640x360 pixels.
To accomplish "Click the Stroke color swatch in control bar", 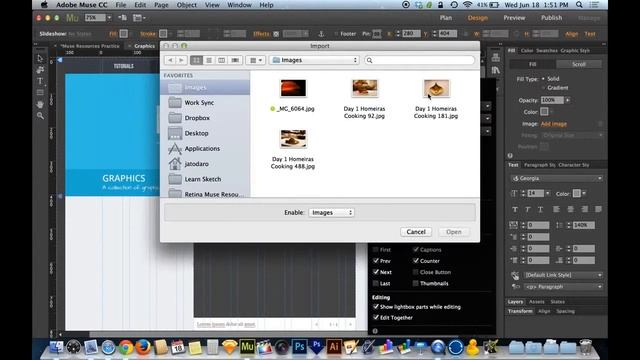I will [x=163, y=34].
